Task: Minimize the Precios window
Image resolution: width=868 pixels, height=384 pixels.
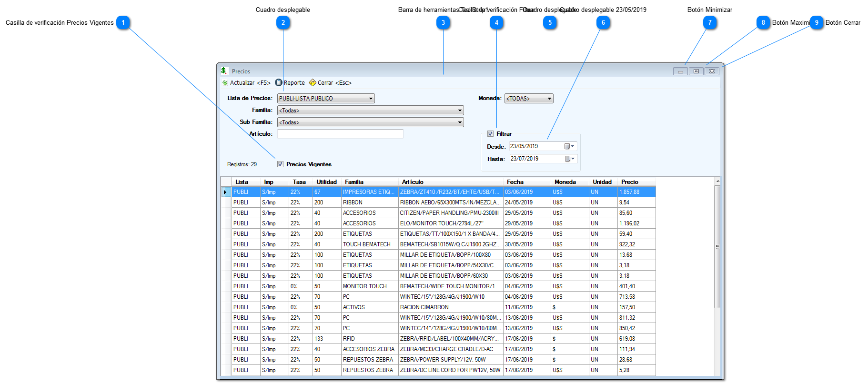Action: (x=680, y=71)
